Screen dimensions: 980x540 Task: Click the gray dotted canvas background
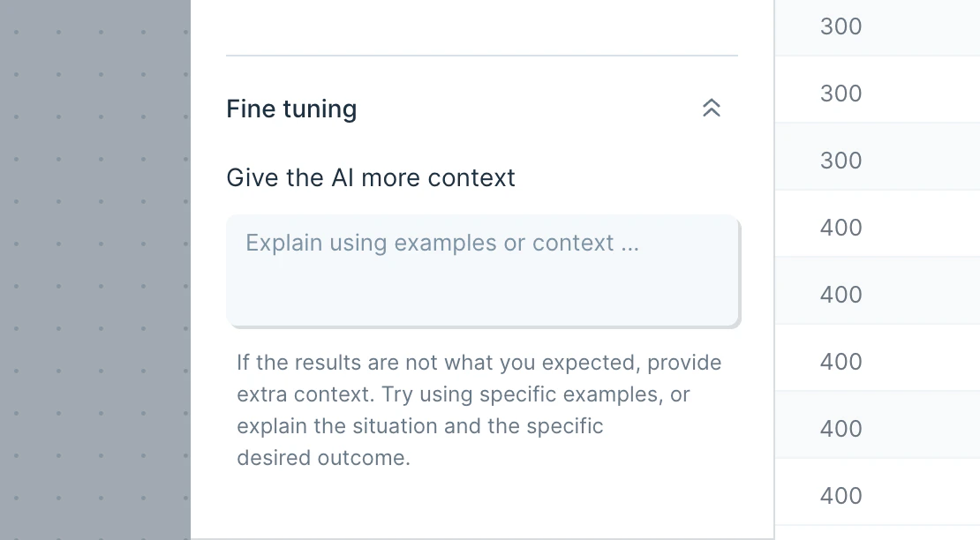coord(95,270)
